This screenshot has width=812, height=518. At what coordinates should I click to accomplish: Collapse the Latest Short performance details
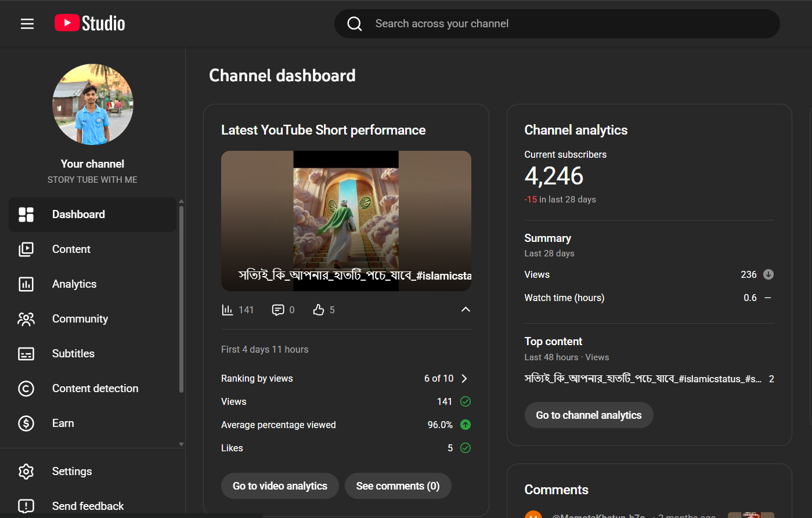(x=465, y=310)
